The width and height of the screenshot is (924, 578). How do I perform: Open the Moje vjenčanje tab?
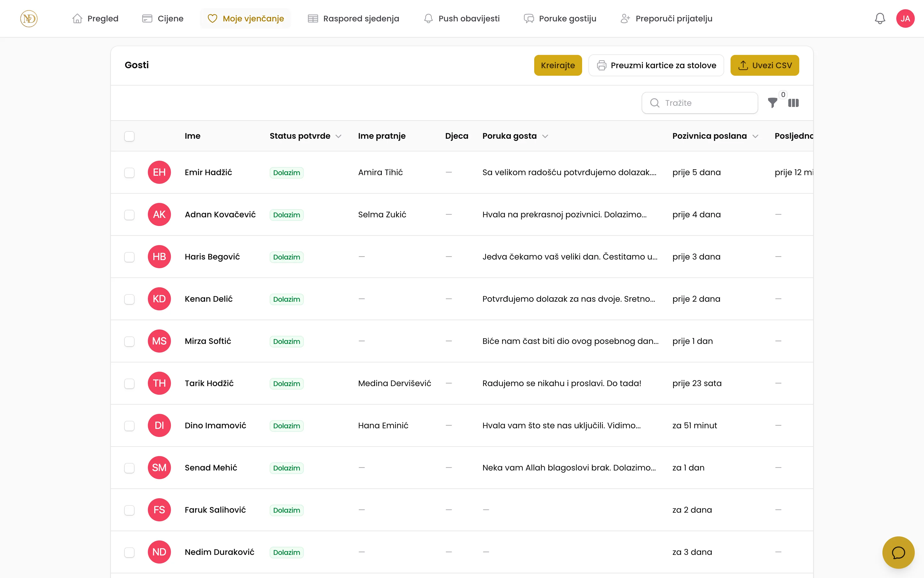pyautogui.click(x=245, y=18)
